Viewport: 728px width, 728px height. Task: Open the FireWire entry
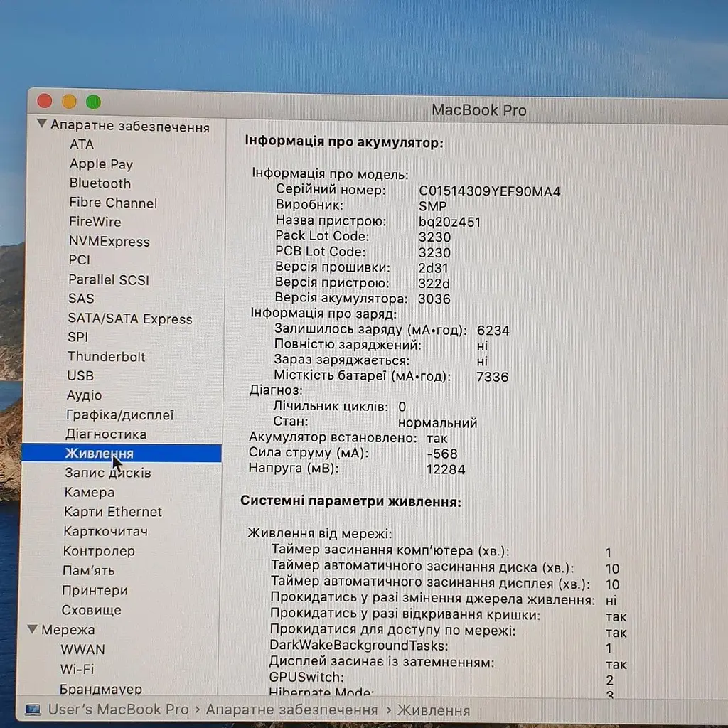click(95, 222)
